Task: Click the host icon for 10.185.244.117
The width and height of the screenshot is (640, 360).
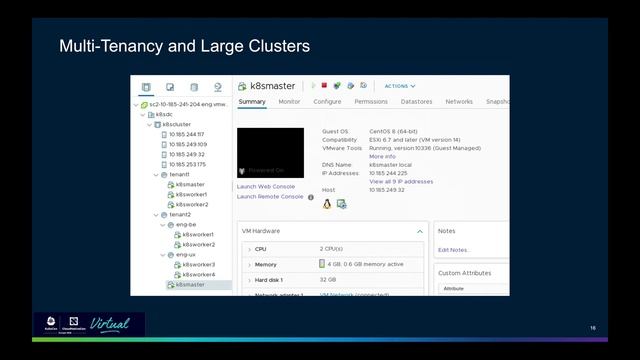Action: pyautogui.click(x=164, y=134)
